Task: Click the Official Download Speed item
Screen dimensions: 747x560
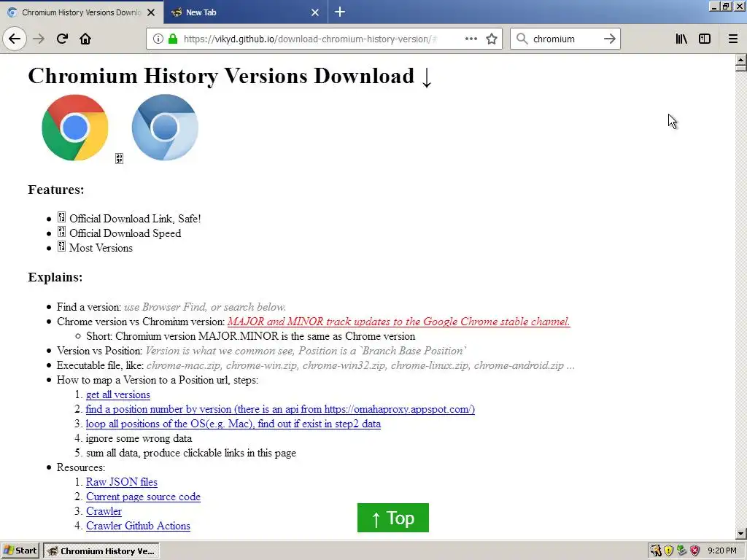Action: (x=119, y=233)
